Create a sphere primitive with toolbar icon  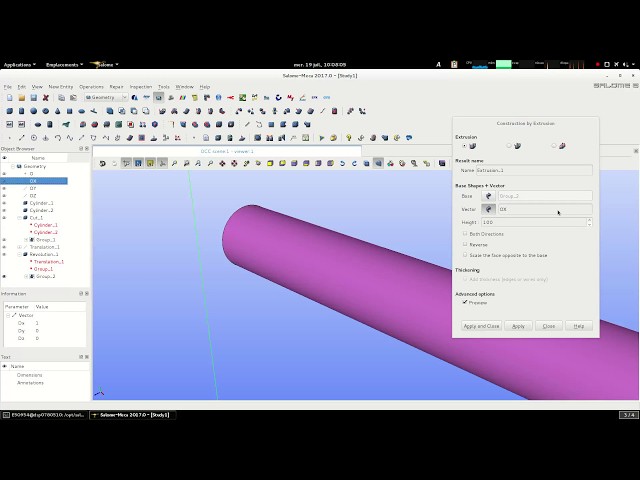click(33, 111)
